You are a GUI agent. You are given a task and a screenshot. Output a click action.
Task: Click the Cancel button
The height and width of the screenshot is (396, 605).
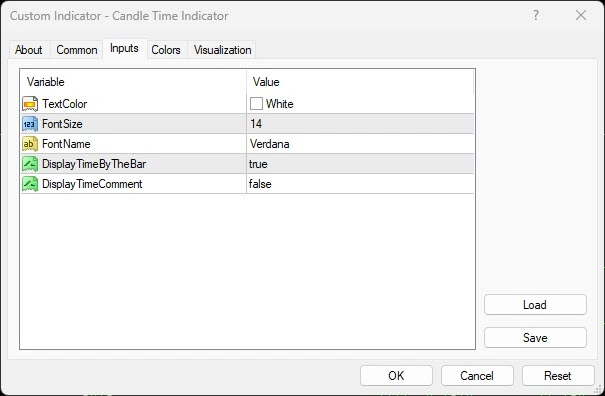point(477,376)
